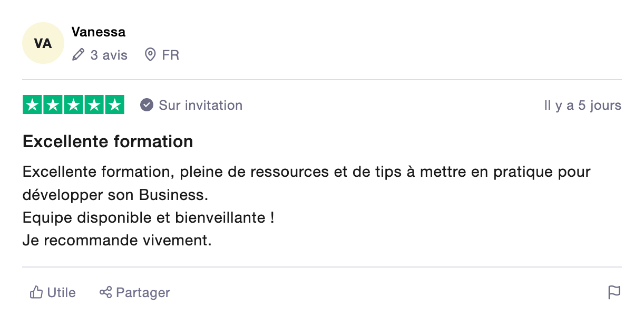Click the 'Sur invitation' label
Screen dimensions: 644x324
point(200,105)
